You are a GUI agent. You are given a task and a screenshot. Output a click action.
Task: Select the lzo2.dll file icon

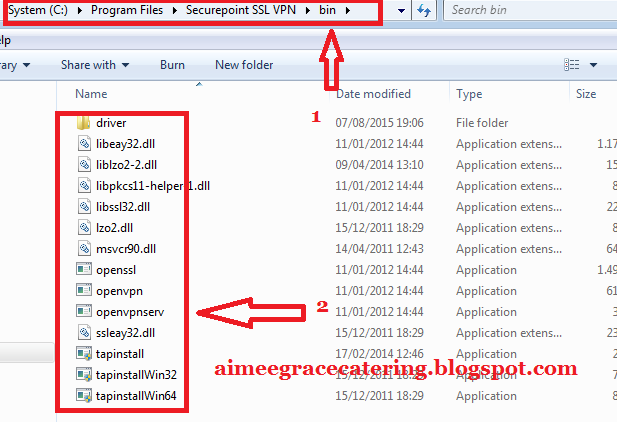(84, 228)
